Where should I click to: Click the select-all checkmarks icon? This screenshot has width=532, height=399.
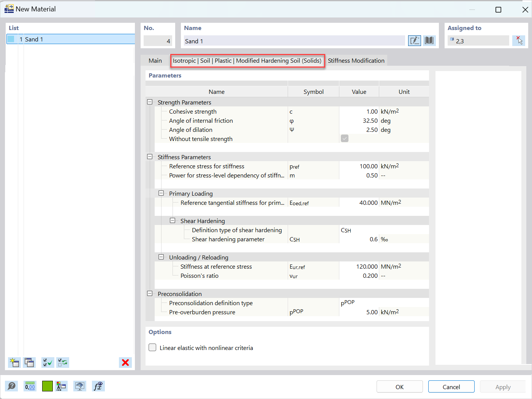click(47, 363)
